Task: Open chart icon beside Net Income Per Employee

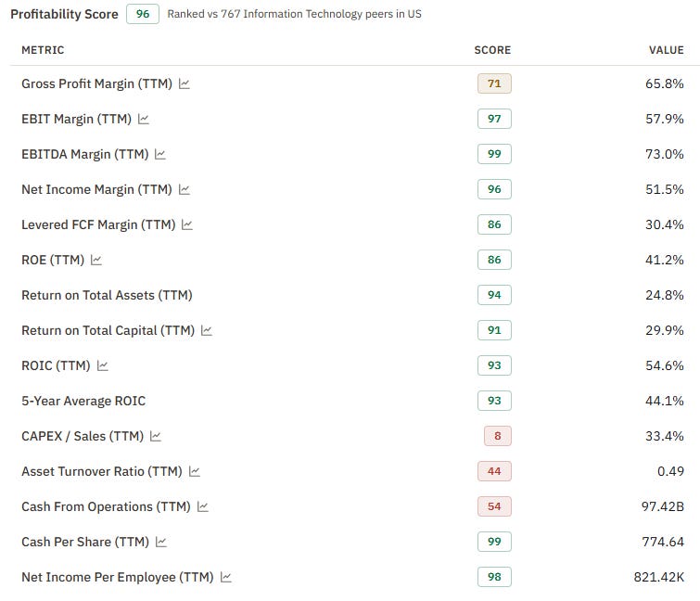Action: (x=226, y=577)
